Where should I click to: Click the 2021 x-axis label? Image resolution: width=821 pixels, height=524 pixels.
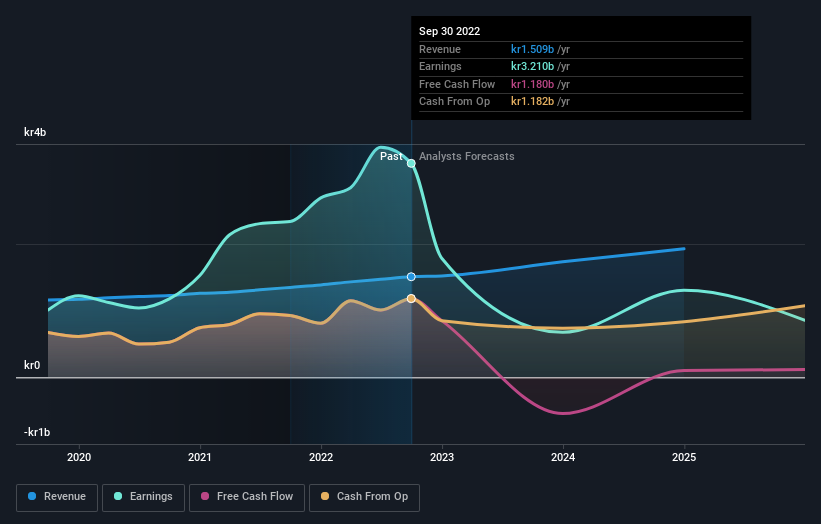tap(200, 458)
